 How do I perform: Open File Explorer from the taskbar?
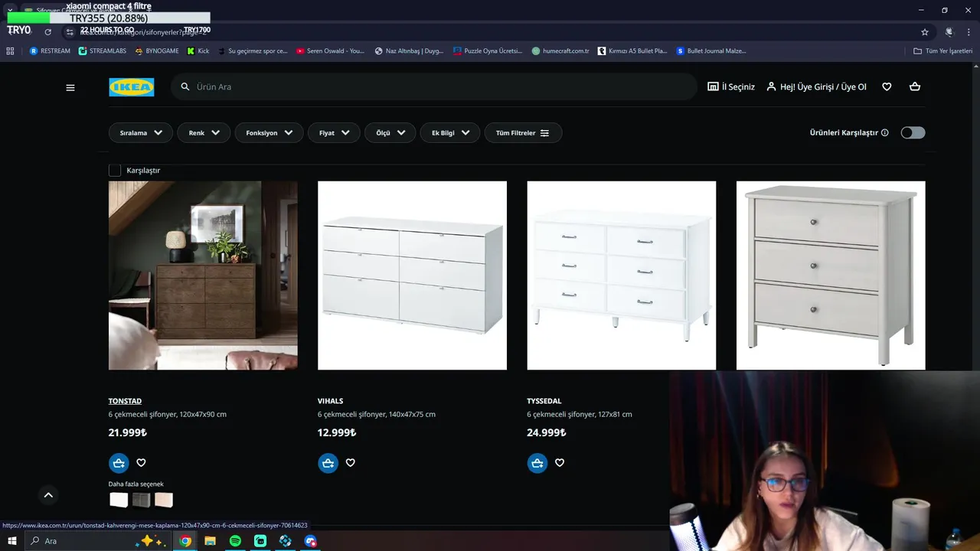210,541
